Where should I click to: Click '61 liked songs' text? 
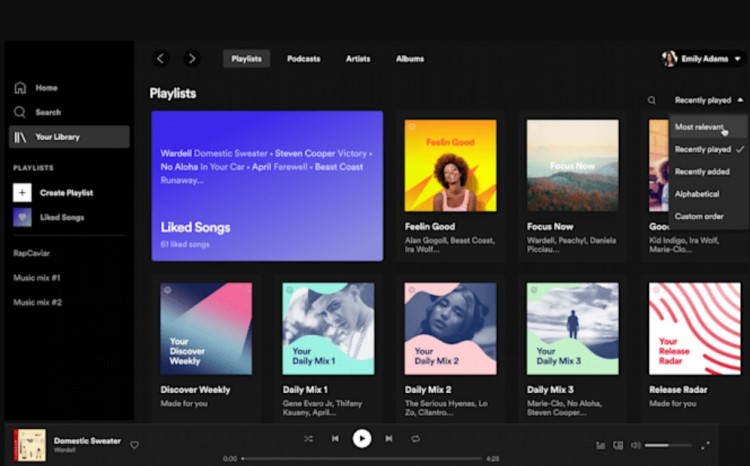185,244
